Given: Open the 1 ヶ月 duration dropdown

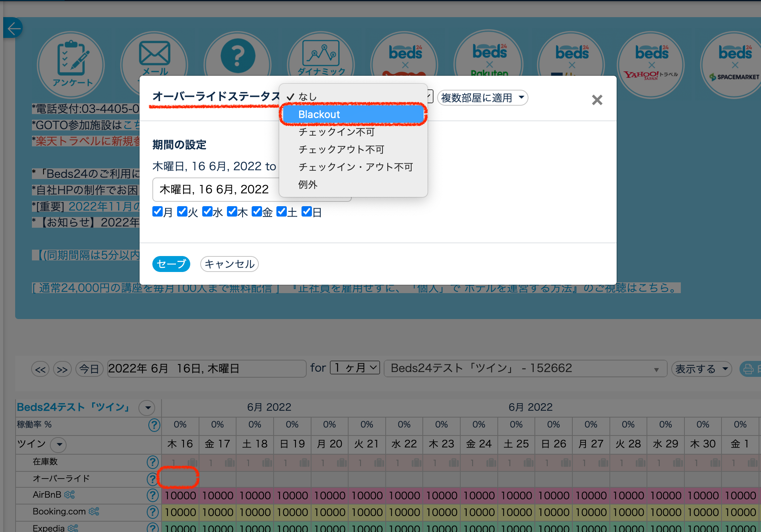Looking at the screenshot, I should click(x=355, y=368).
